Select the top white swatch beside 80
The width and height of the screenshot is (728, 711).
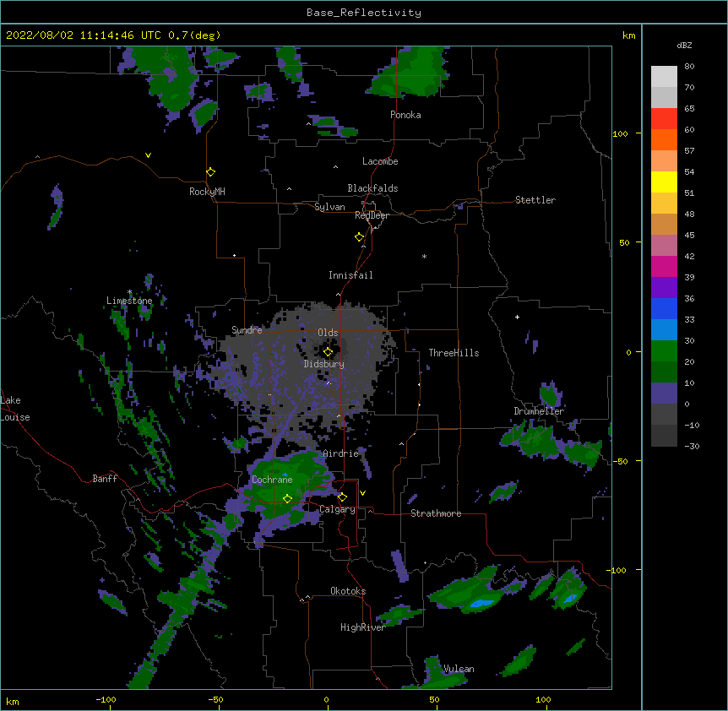coord(664,76)
